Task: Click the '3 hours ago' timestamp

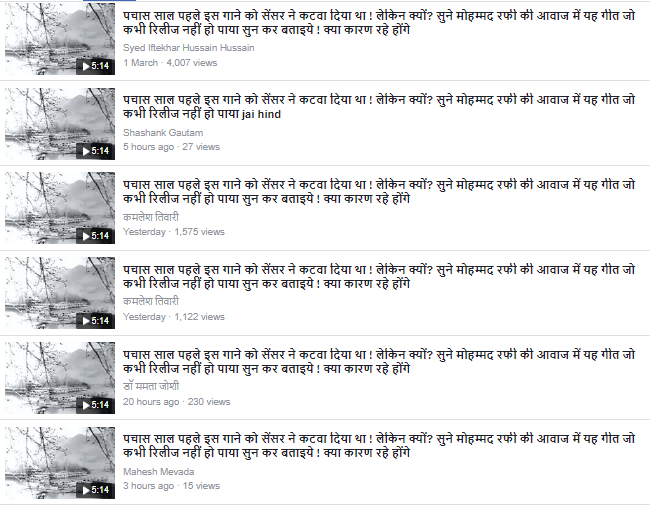Action: [x=148, y=486]
